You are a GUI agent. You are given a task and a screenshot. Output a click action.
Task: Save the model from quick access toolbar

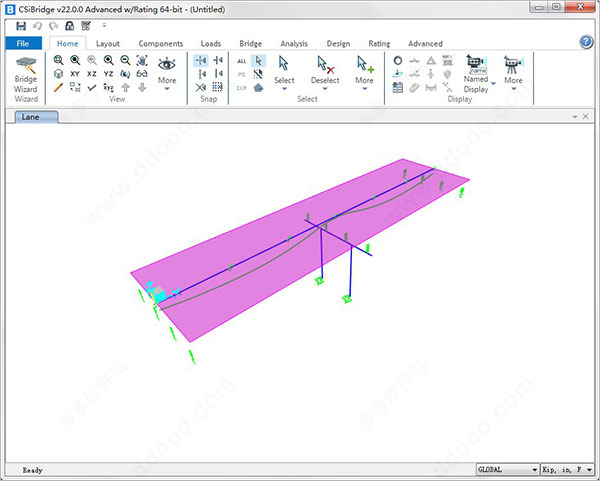pos(21,26)
